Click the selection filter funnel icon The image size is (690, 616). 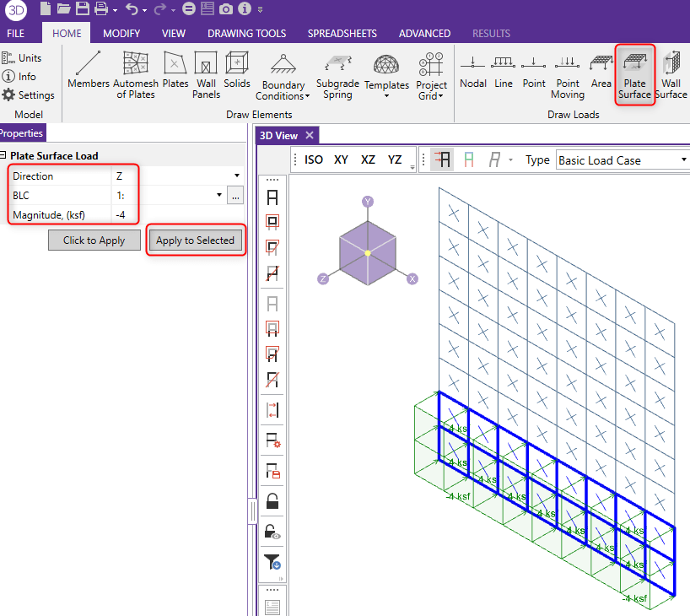(x=272, y=560)
